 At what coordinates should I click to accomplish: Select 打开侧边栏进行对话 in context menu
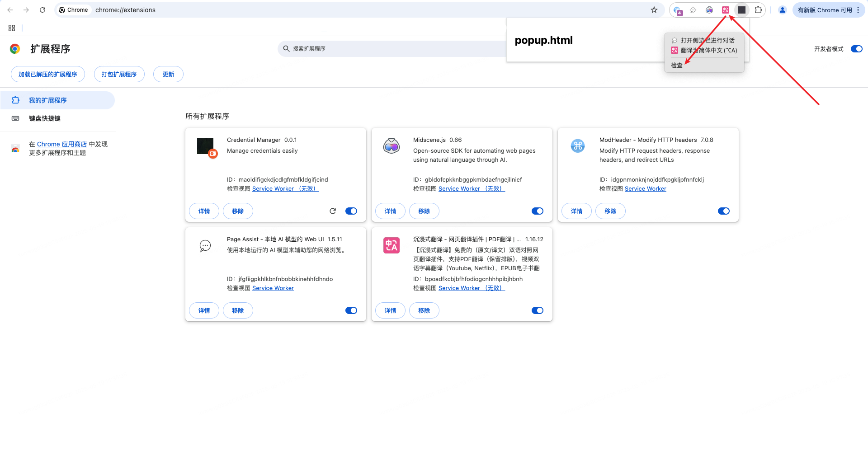[704, 40]
